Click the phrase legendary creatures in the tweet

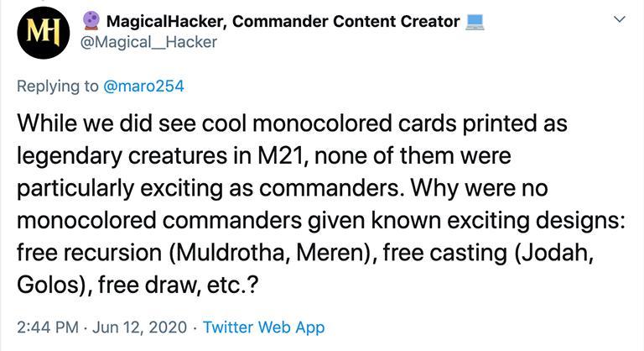coord(122,156)
